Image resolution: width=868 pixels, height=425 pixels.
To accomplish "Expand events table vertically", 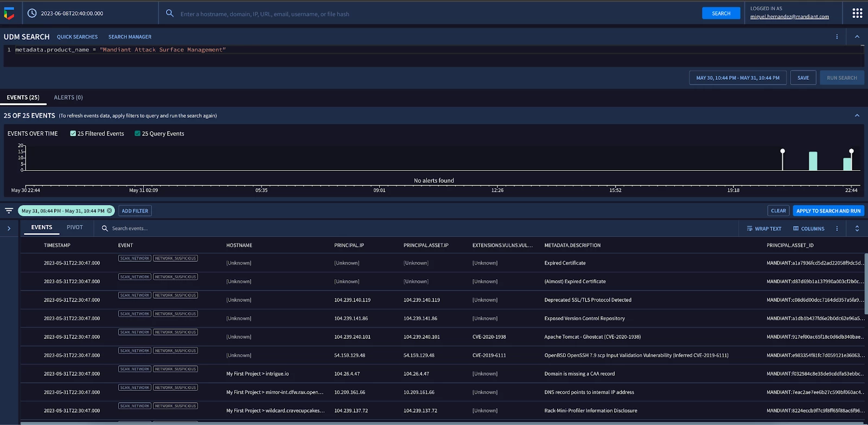I will click(857, 229).
